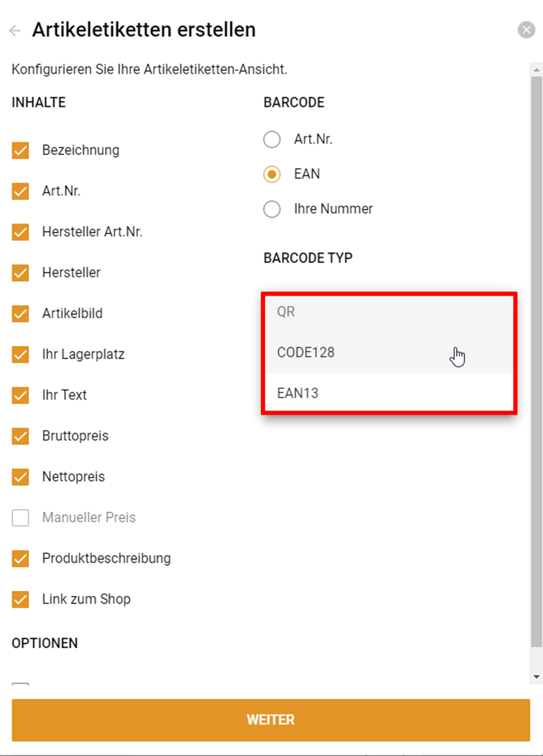Viewport: 543px width, 756px height.
Task: Toggle the Hersteller Art.Nr. checkbox
Action: [x=21, y=232]
